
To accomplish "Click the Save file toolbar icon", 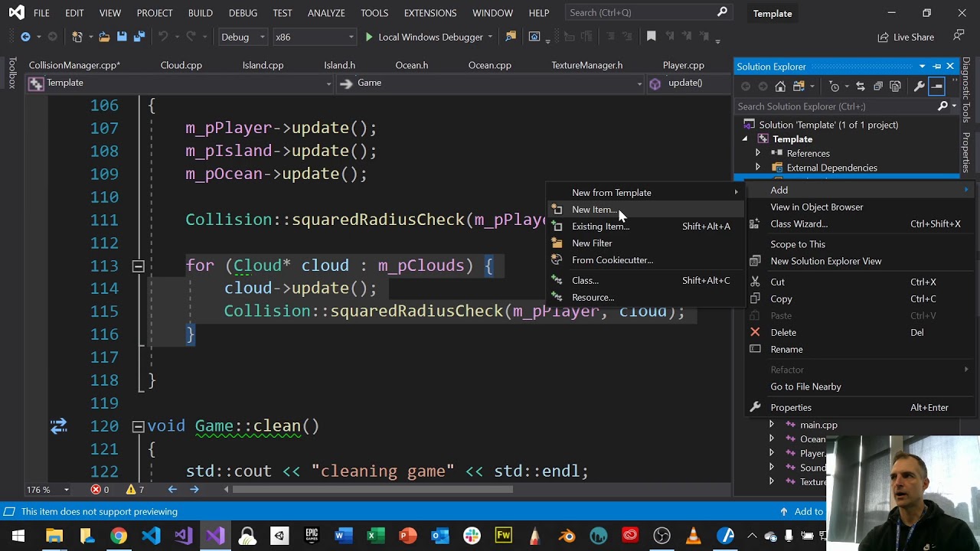I will tap(122, 37).
